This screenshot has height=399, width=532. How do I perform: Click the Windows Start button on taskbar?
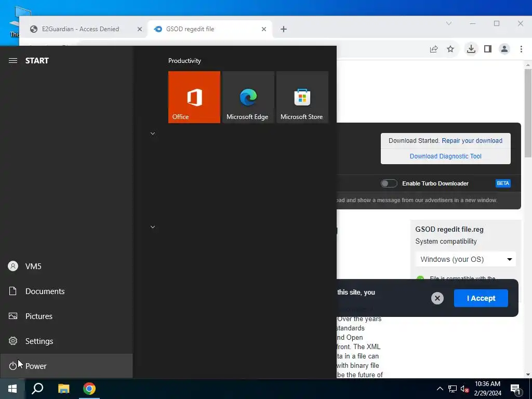click(x=12, y=389)
